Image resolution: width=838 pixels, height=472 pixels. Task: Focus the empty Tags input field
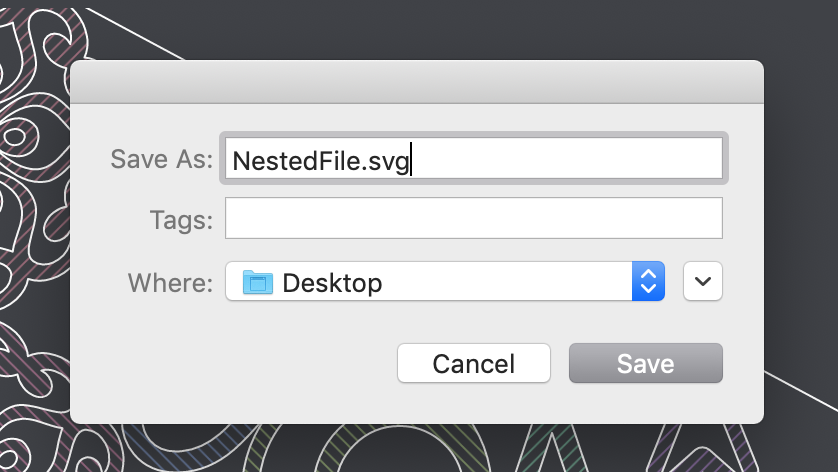(474, 218)
